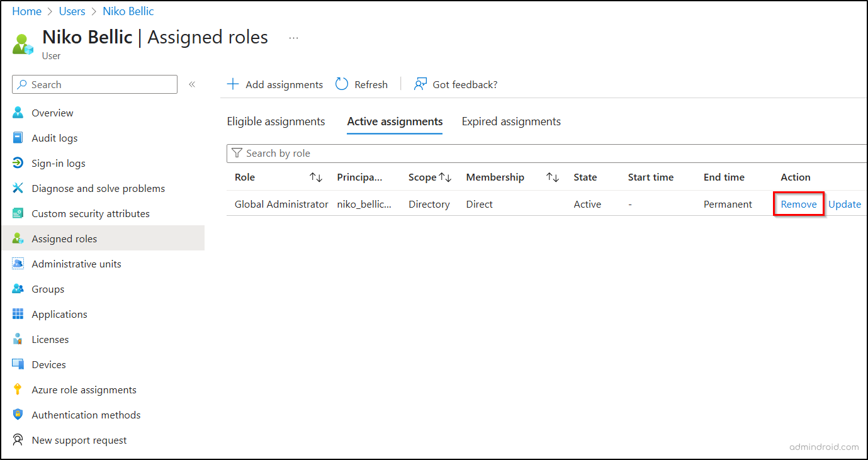Remove the Global Administrator role assignment
This screenshot has height=460, width=868.
click(798, 204)
